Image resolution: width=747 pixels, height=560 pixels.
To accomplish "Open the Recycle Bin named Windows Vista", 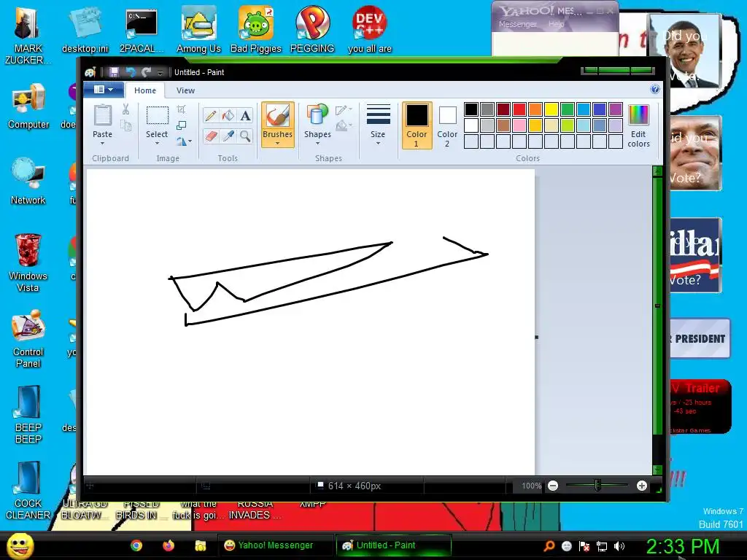I will 28,262.
